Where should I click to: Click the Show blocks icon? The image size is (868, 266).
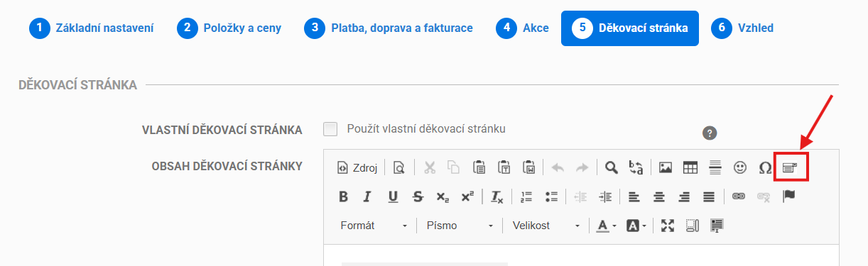click(692, 226)
